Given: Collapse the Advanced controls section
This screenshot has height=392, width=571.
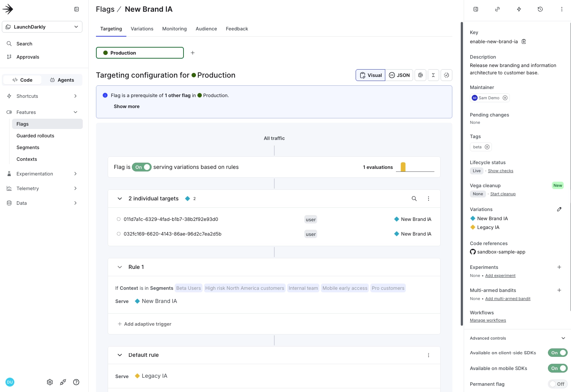Looking at the screenshot, I should [x=563, y=338].
